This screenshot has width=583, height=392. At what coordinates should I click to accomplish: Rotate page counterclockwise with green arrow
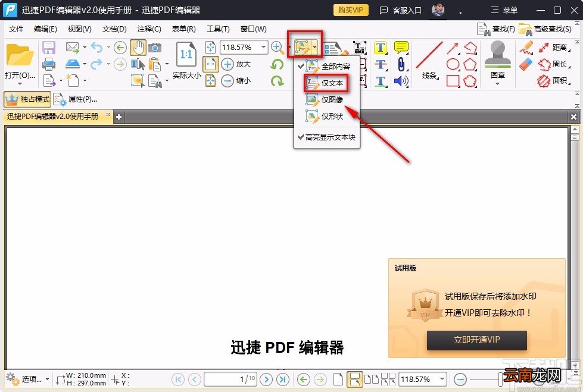[277, 64]
